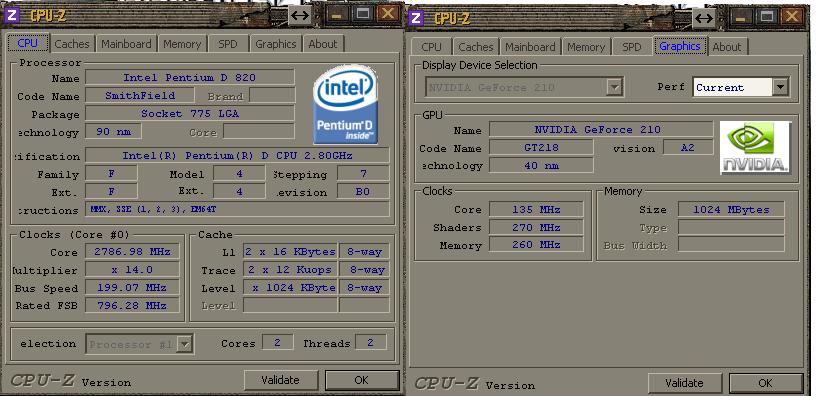The image size is (816, 396).
Task: Click the empty GPU memory Type field
Action: point(731,227)
